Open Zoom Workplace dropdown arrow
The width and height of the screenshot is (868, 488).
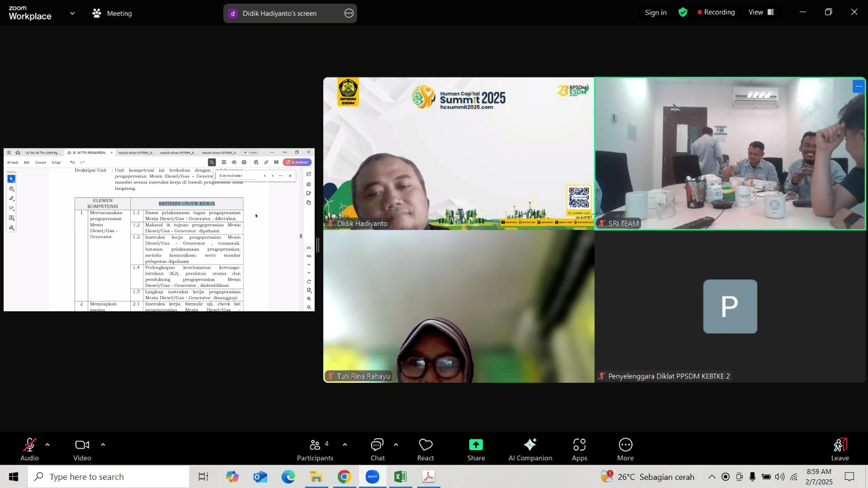pos(72,13)
